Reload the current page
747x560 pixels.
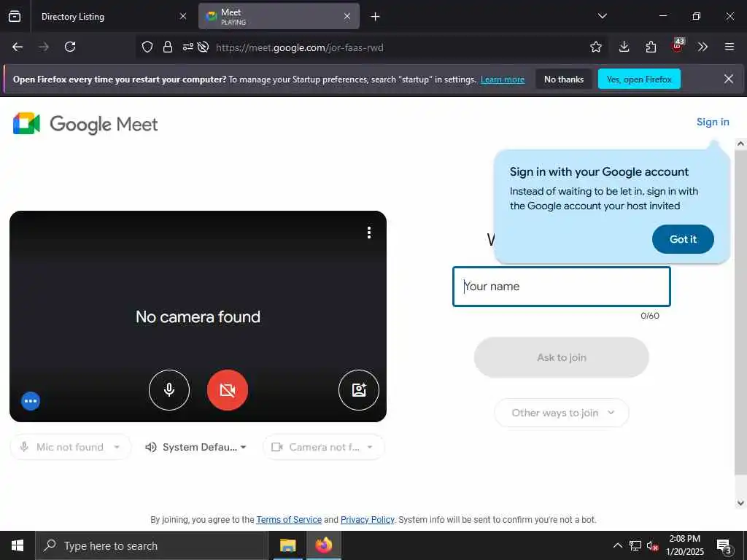tap(70, 47)
